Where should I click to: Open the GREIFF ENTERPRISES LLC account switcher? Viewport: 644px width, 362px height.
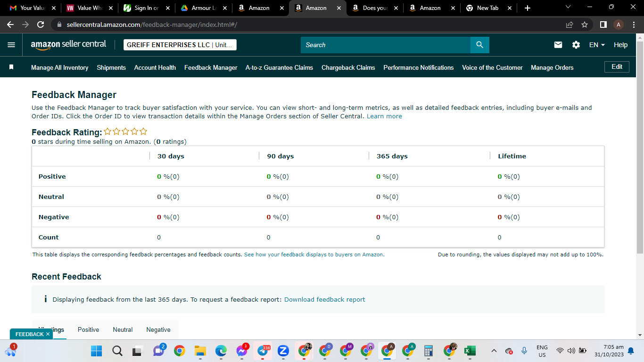click(x=180, y=45)
